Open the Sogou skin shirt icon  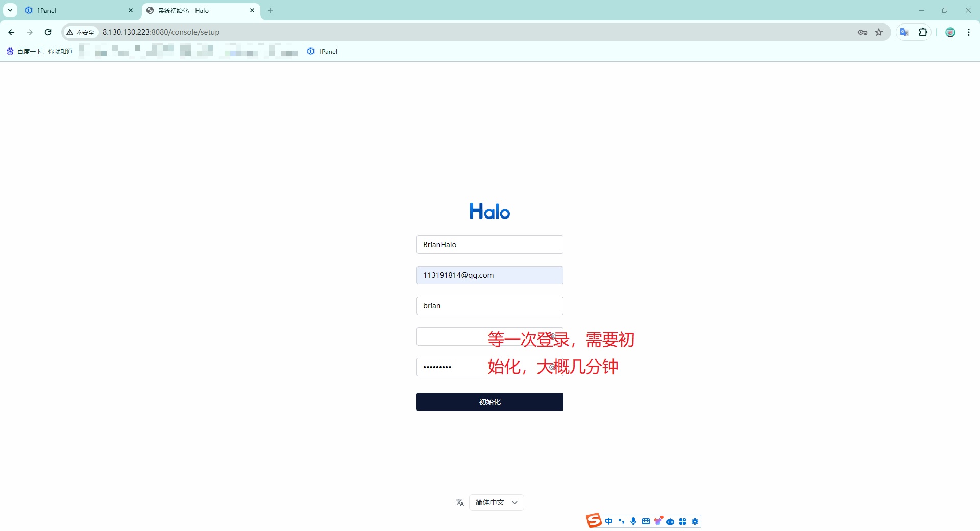[x=658, y=521]
